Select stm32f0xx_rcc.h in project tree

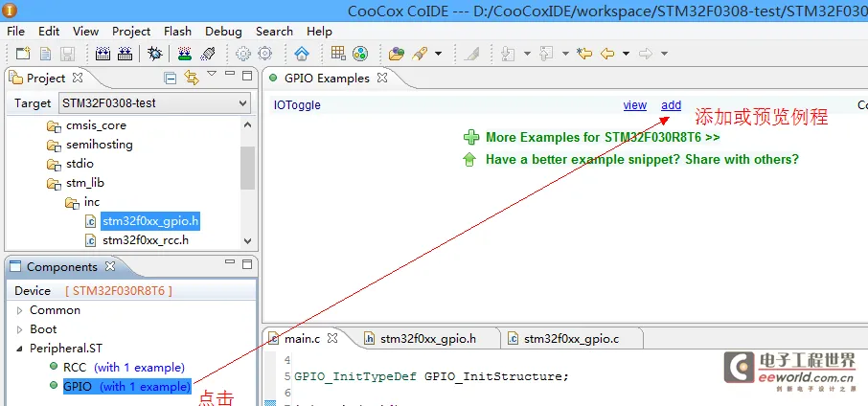[x=146, y=240]
